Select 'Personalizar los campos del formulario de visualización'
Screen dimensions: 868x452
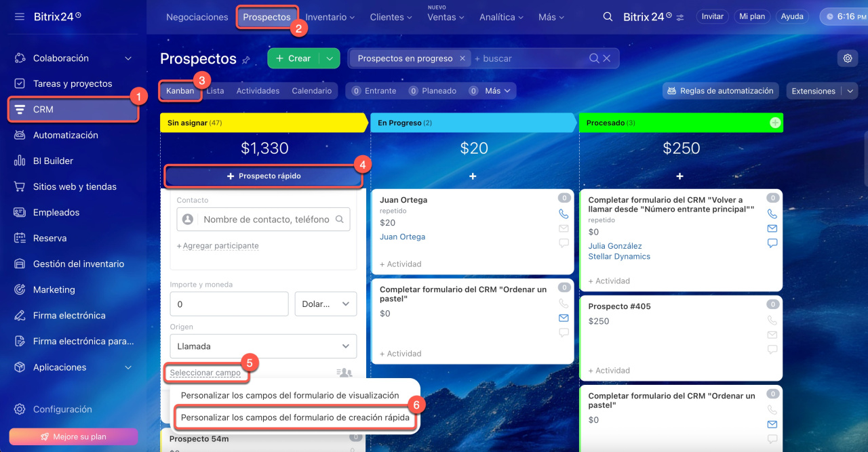pyautogui.click(x=290, y=395)
